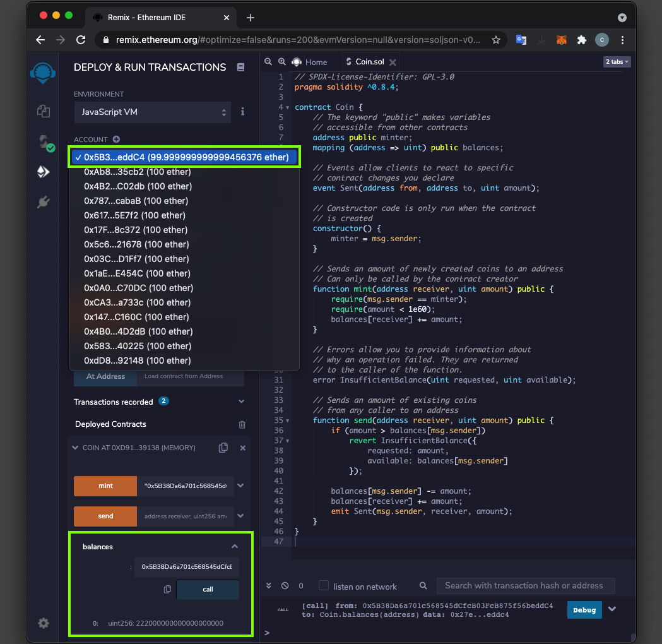The width and height of the screenshot is (662, 644).
Task: Click the mint parameters input field
Action: [186, 486]
